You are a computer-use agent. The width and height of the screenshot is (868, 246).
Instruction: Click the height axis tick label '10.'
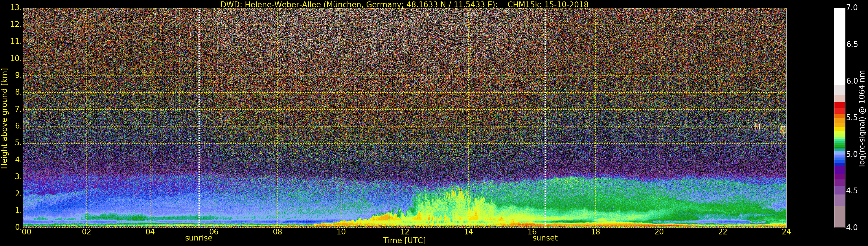pos(16,58)
